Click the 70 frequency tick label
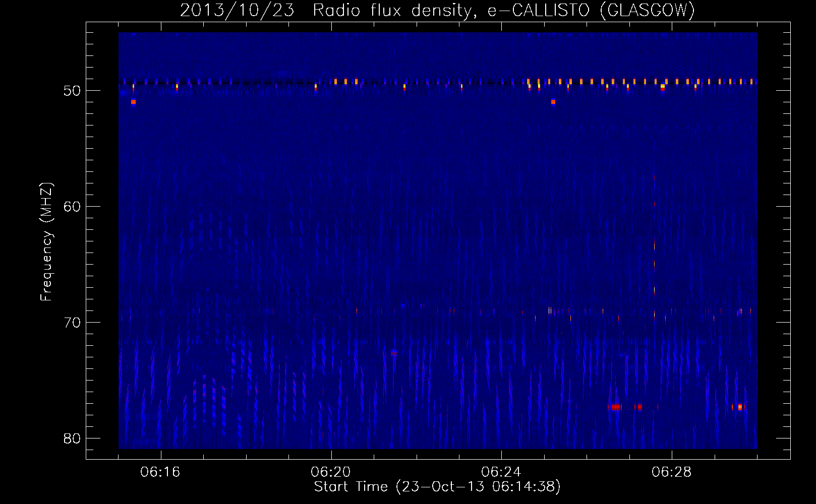This screenshot has height=504, width=816. [72, 323]
